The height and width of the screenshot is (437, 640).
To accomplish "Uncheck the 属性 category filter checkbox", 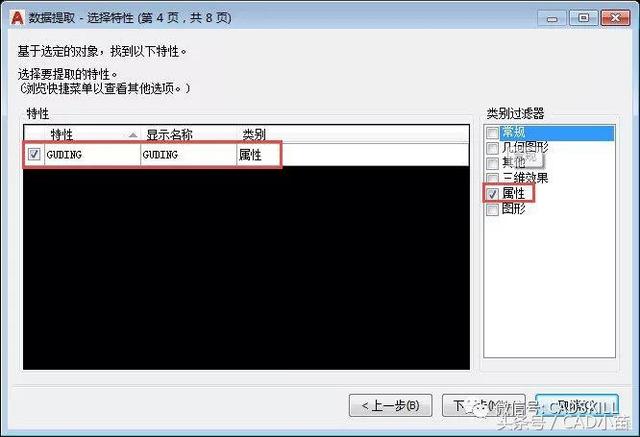I will [x=492, y=194].
